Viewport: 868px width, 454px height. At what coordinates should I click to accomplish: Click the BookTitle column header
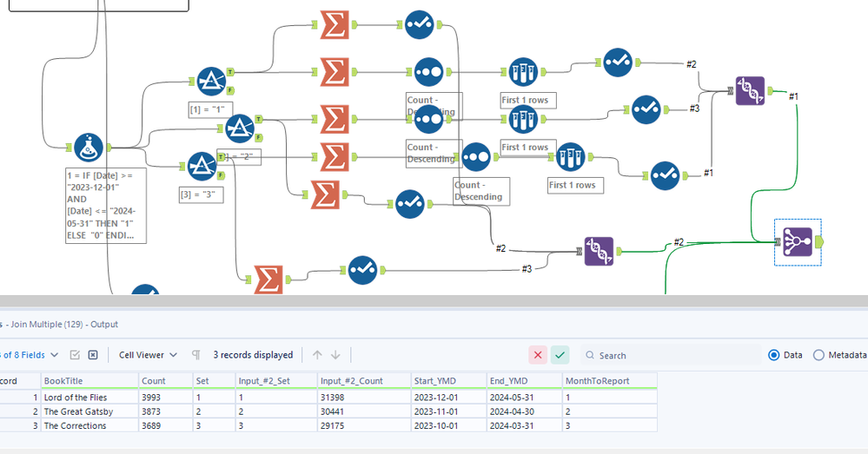[89, 380]
